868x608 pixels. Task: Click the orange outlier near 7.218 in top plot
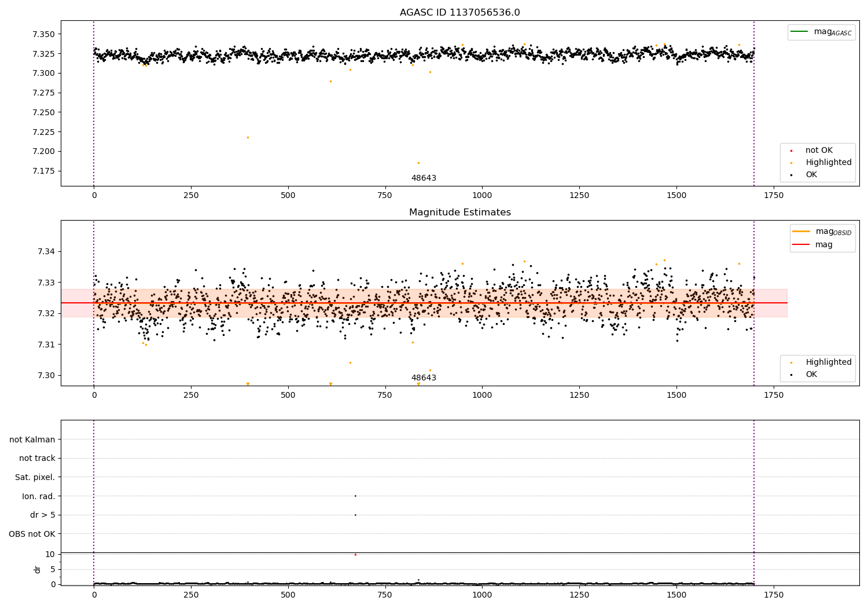click(248, 137)
